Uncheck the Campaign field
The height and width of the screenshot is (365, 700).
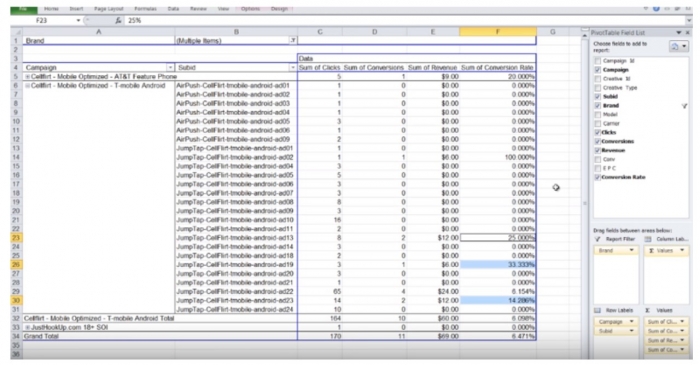point(597,70)
